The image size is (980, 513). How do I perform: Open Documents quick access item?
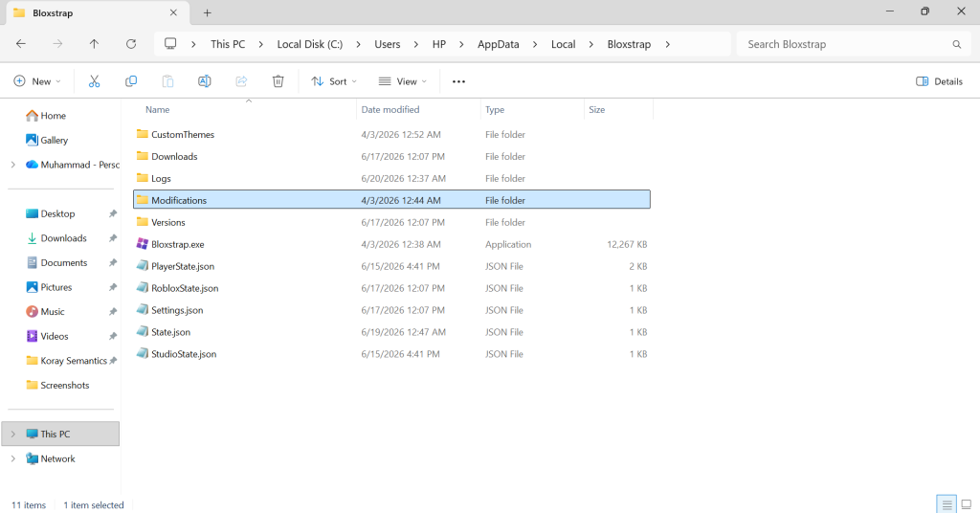coord(56,262)
